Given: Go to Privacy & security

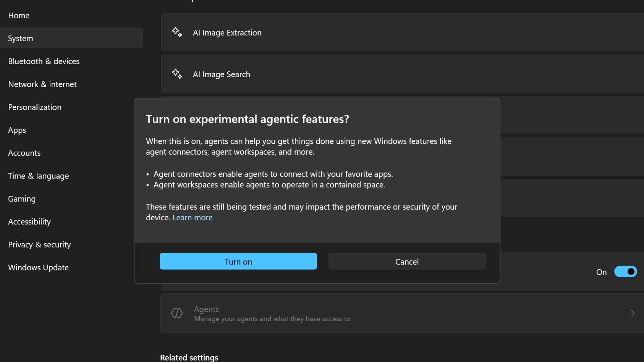Looking at the screenshot, I should coord(39,244).
